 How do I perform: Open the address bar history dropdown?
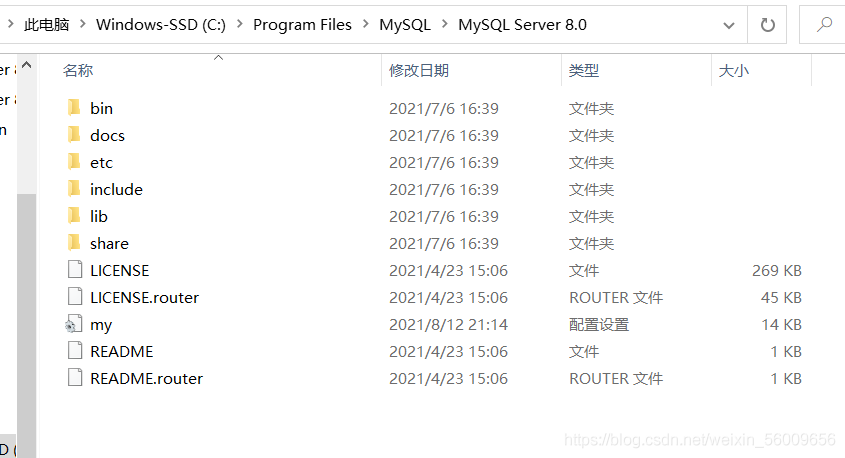729,25
